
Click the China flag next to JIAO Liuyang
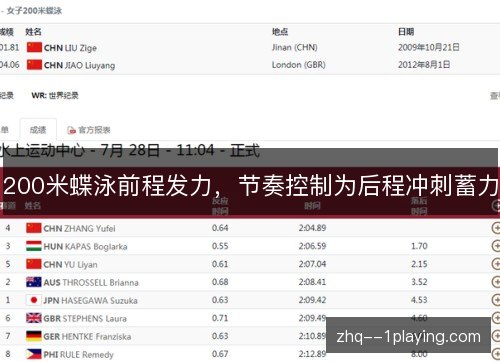coord(34,65)
